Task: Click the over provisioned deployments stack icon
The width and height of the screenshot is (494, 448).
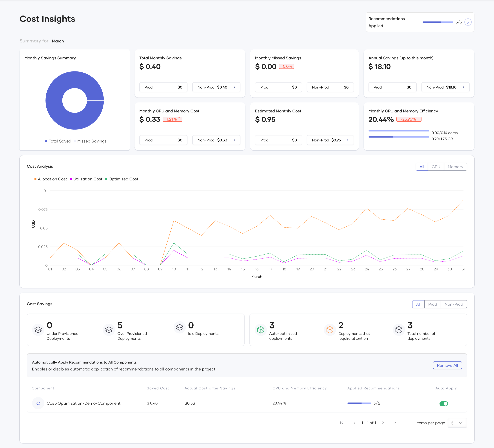Action: pos(109,330)
